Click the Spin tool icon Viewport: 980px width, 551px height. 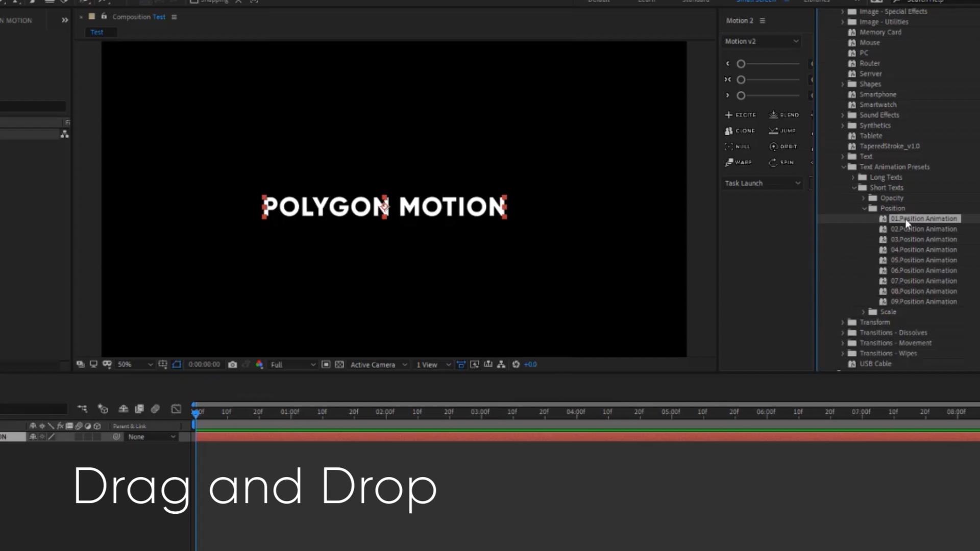773,162
